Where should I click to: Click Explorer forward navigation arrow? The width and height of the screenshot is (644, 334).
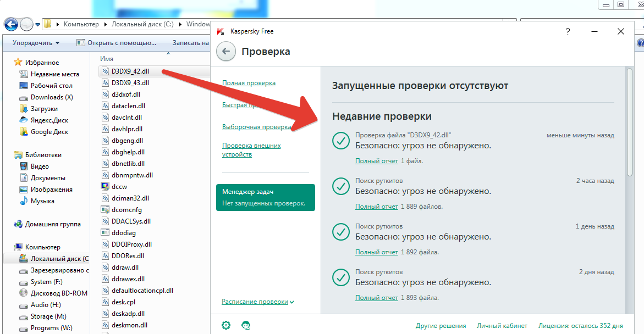click(x=27, y=25)
